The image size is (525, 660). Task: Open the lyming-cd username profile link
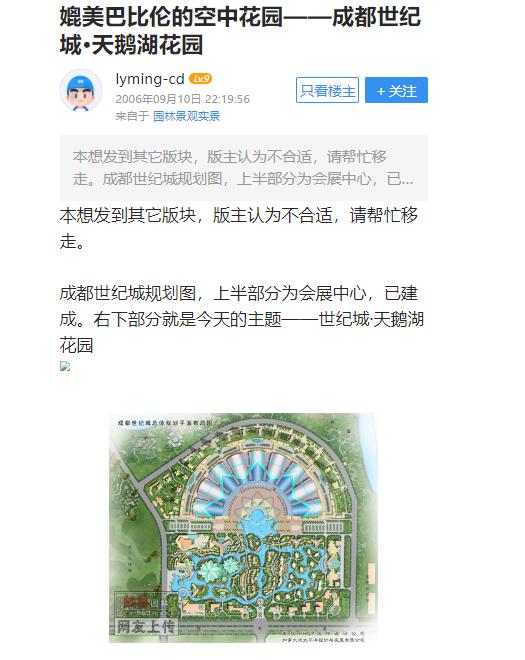point(150,79)
